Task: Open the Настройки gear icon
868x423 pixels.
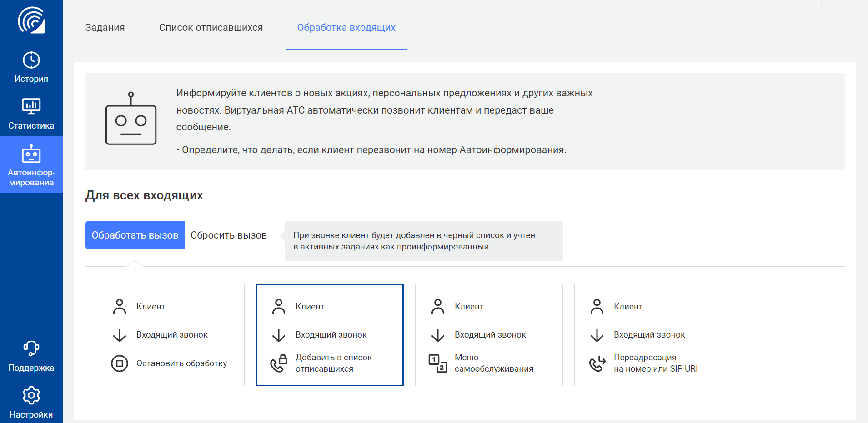Action: pos(31,396)
